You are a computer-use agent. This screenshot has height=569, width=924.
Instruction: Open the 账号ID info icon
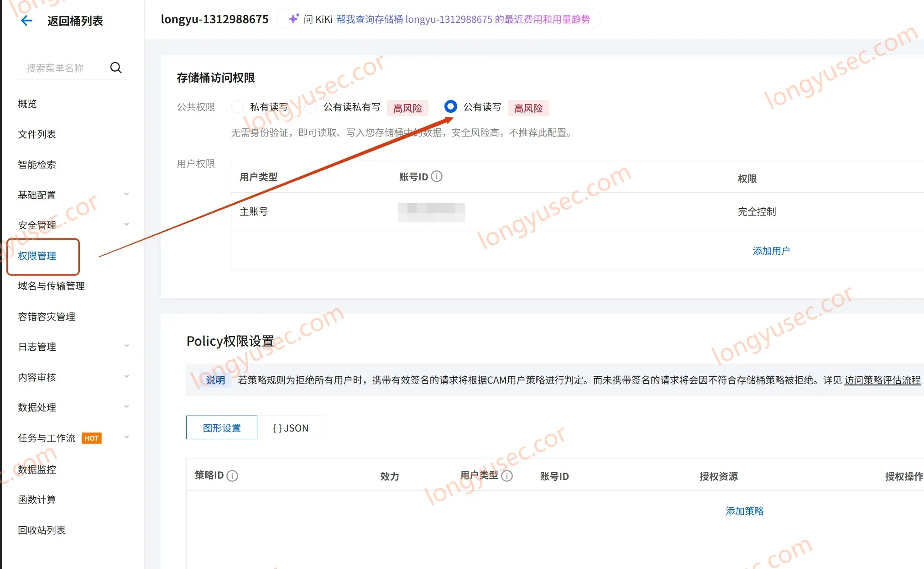pos(437,176)
